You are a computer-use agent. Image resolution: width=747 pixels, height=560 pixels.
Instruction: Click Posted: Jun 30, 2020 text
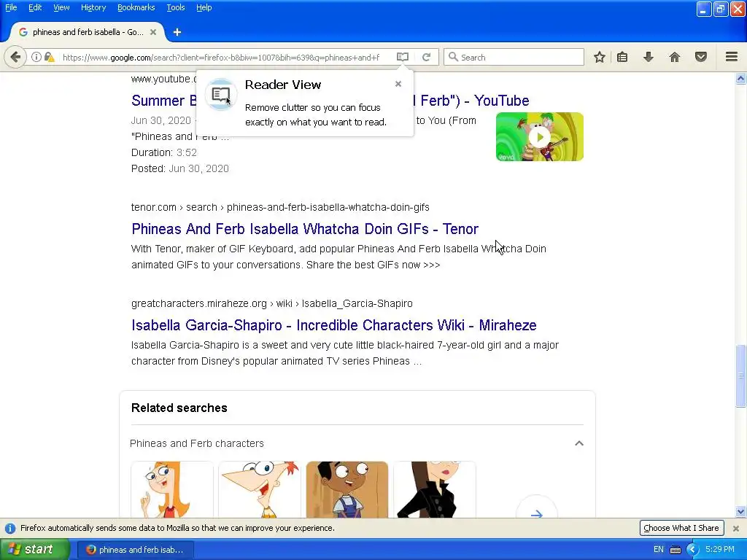pos(180,168)
